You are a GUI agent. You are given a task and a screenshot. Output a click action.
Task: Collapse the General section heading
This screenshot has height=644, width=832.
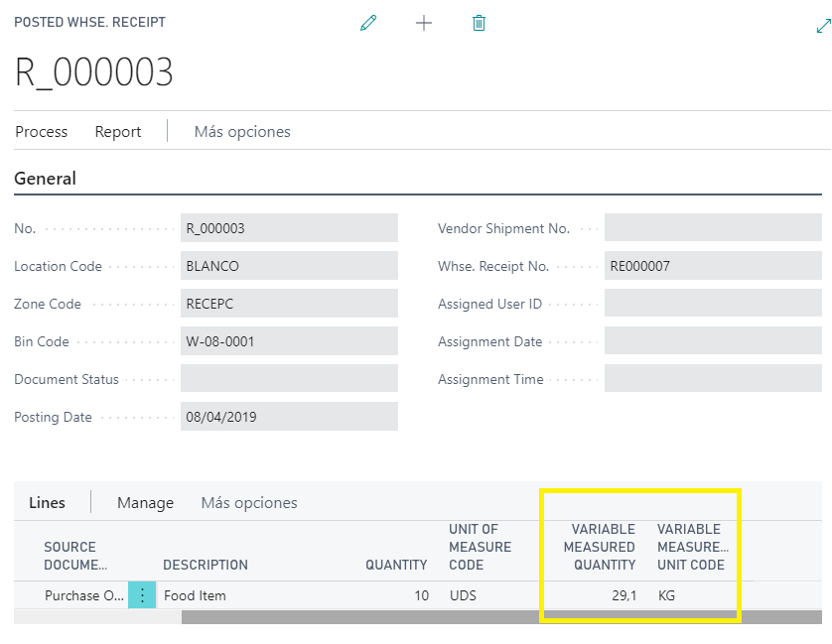click(x=46, y=179)
